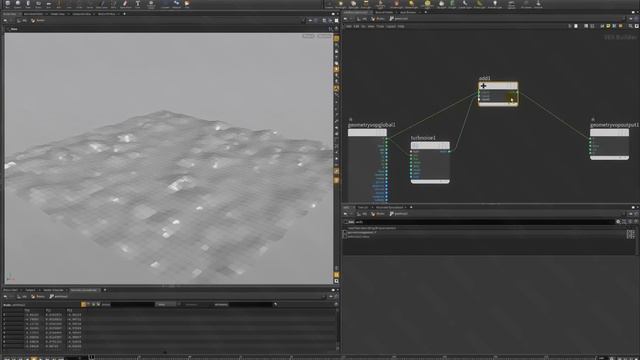Screen dimensions: 640x360
Task: Switch to the Composite View tab
Action: tap(82, 13)
